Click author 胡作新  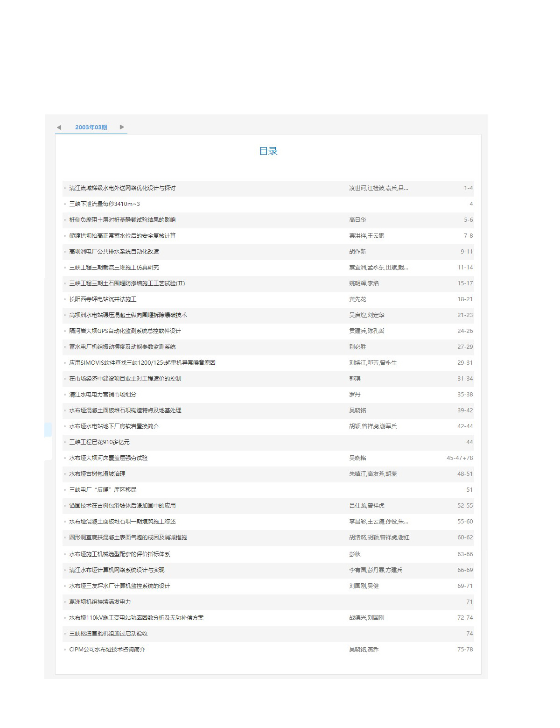click(x=357, y=252)
